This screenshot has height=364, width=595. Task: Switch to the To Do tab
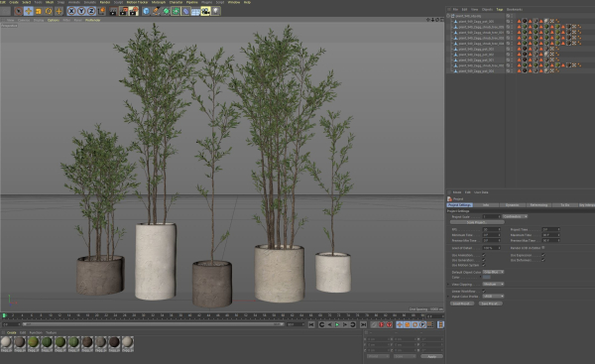565,205
